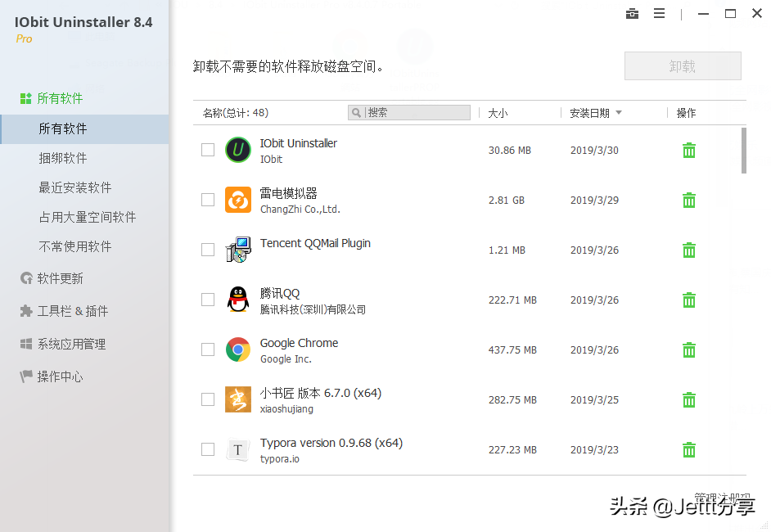The width and height of the screenshot is (771, 532).
Task: Click trash icon for 雷电模拟器
Action: [689, 201]
